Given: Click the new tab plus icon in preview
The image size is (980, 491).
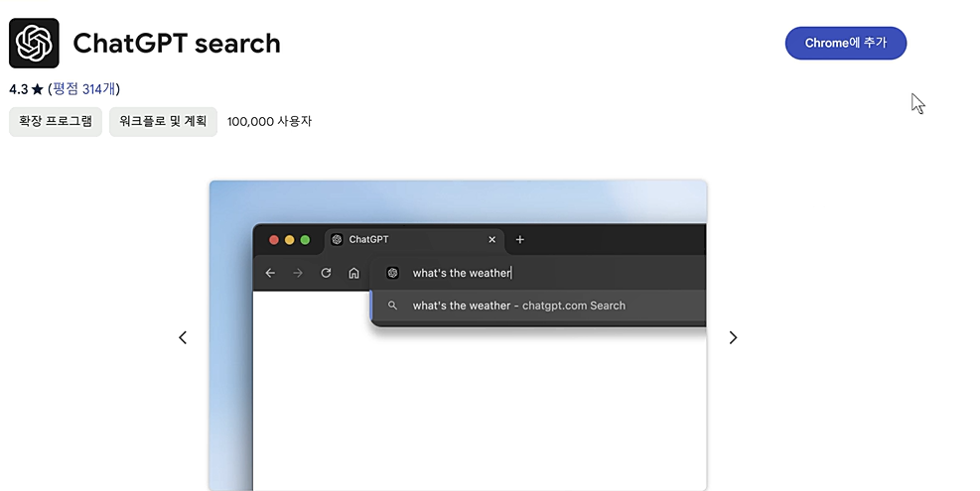Looking at the screenshot, I should [519, 240].
